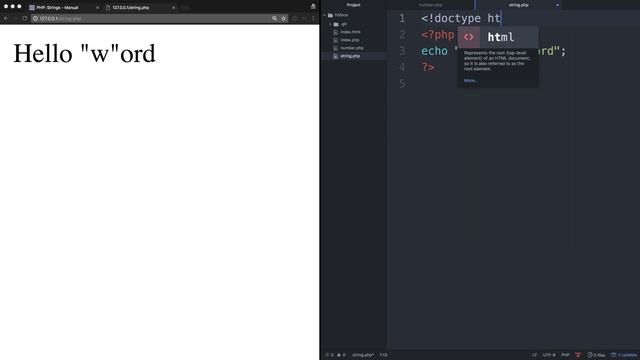Close the PHP: Strings - Manual tab
This screenshot has width=640, height=360.
[x=97, y=7]
